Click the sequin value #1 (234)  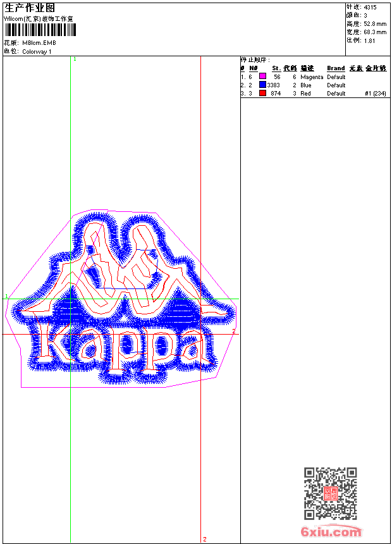(376, 94)
